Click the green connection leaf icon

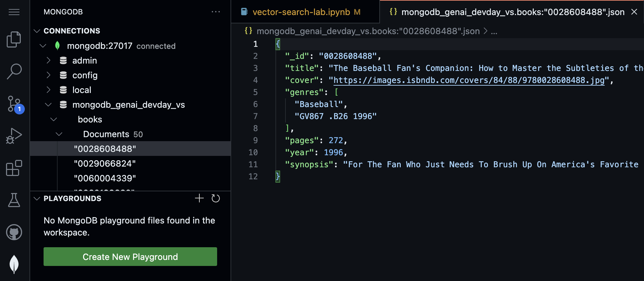pyautogui.click(x=57, y=46)
